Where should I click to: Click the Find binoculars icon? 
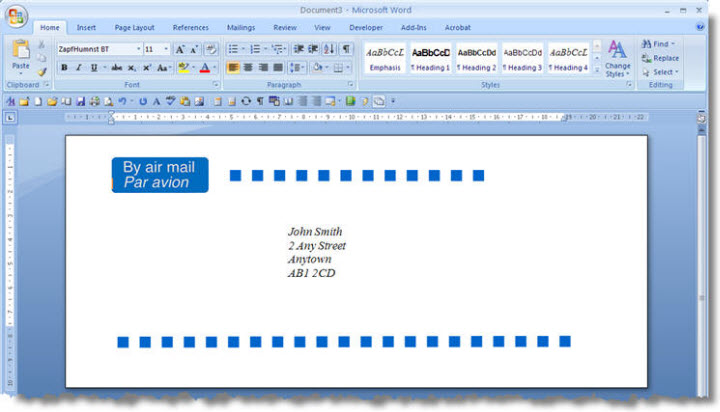[x=647, y=44]
